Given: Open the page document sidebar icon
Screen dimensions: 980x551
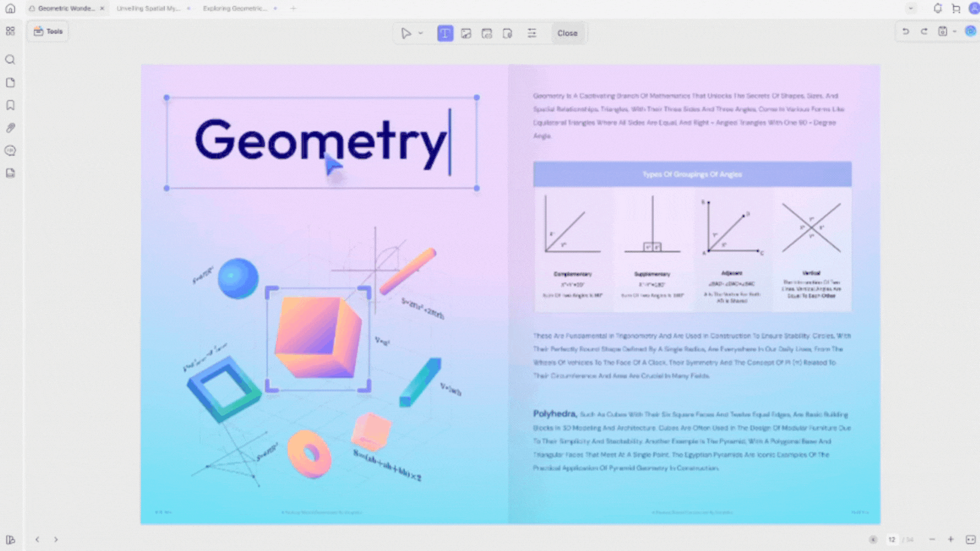Looking at the screenshot, I should (x=10, y=83).
